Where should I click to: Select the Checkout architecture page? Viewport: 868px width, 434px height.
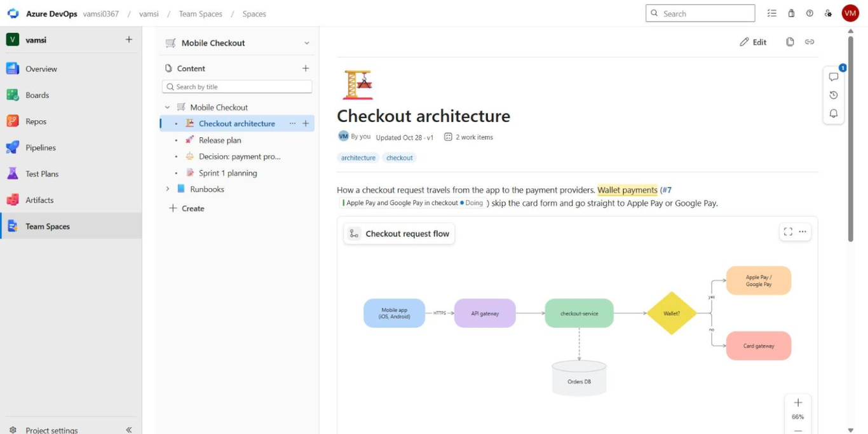(x=237, y=123)
